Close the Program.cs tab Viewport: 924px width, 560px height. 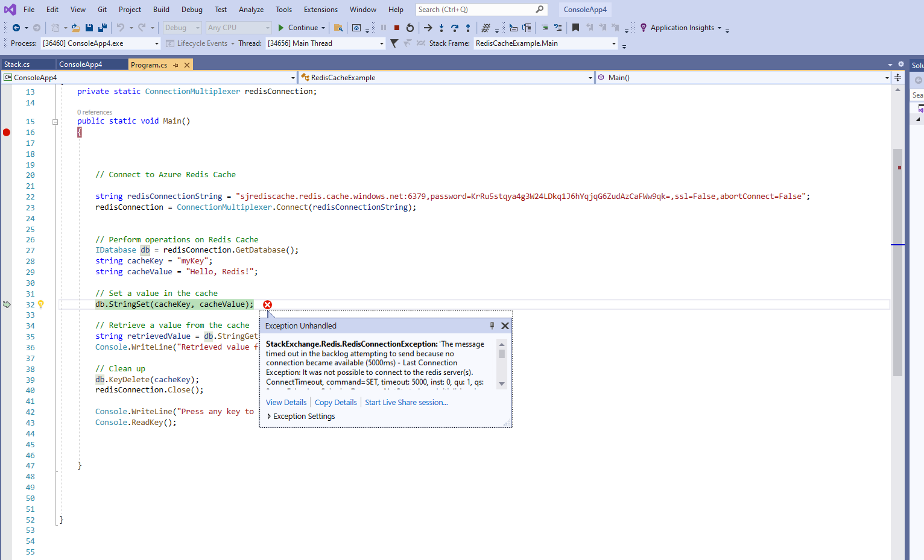[x=187, y=65]
